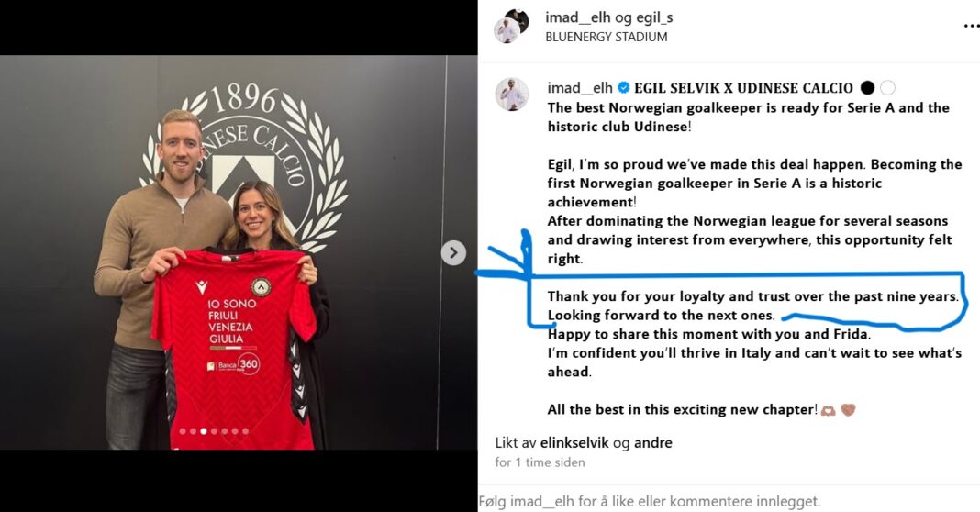Open the imad__elh profile from the header

tap(577, 17)
